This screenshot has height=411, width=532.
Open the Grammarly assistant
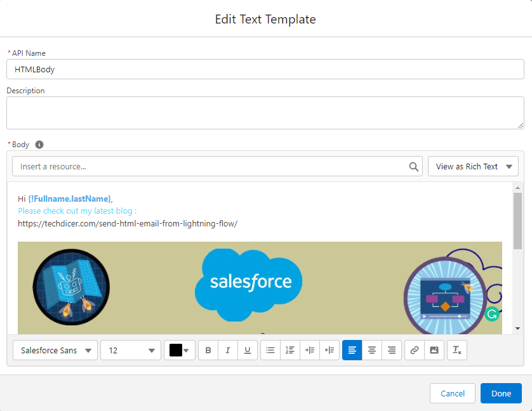(x=492, y=313)
